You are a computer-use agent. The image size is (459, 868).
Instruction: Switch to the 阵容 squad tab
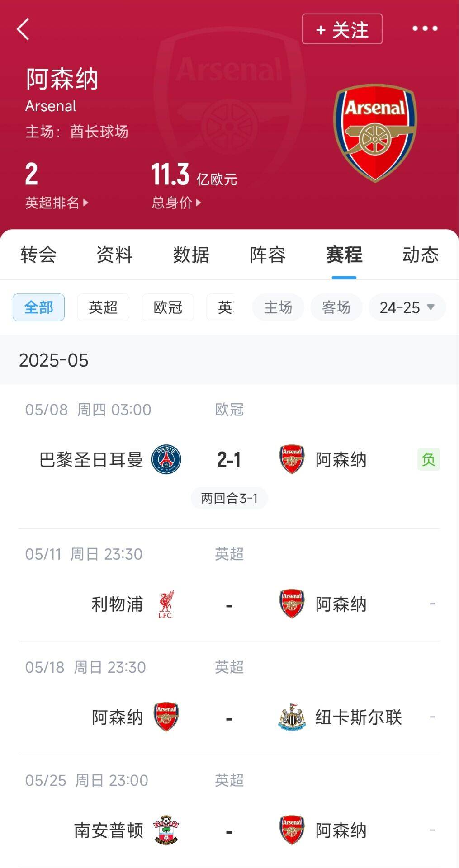(x=268, y=255)
